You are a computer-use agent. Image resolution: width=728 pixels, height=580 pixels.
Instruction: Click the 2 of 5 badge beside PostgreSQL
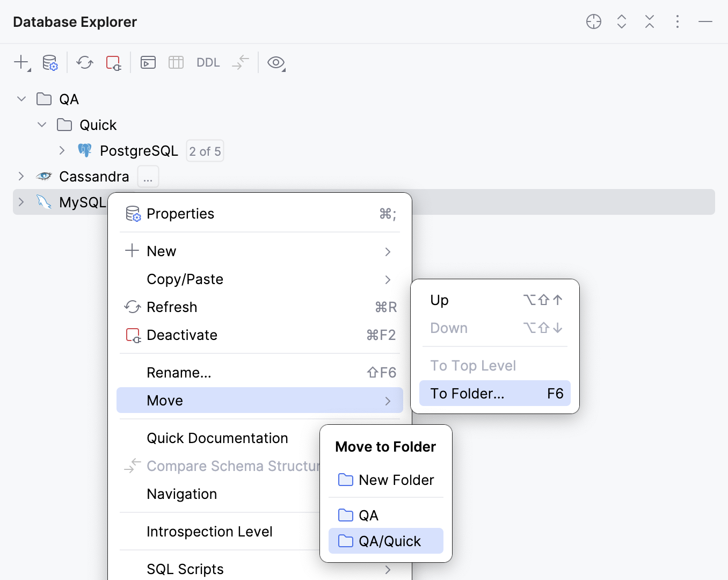205,151
